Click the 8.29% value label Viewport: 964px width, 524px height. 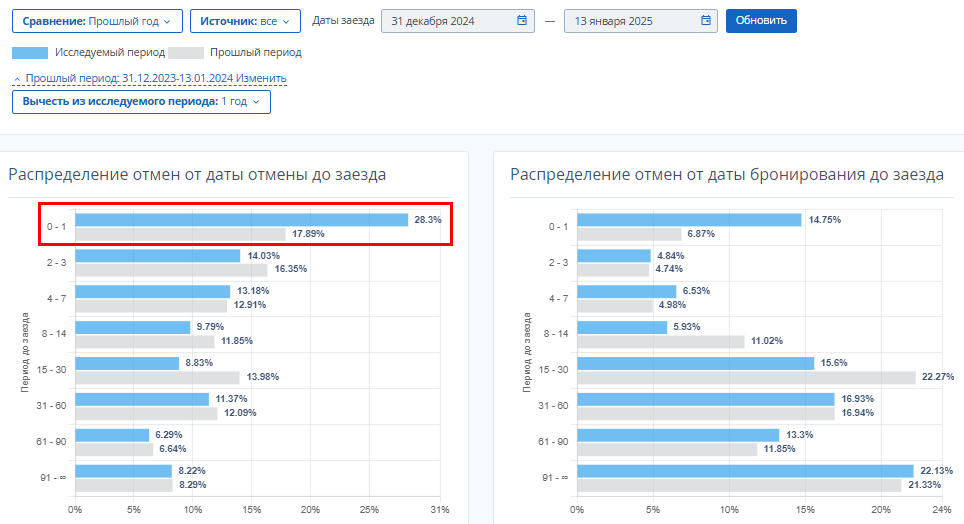point(192,485)
